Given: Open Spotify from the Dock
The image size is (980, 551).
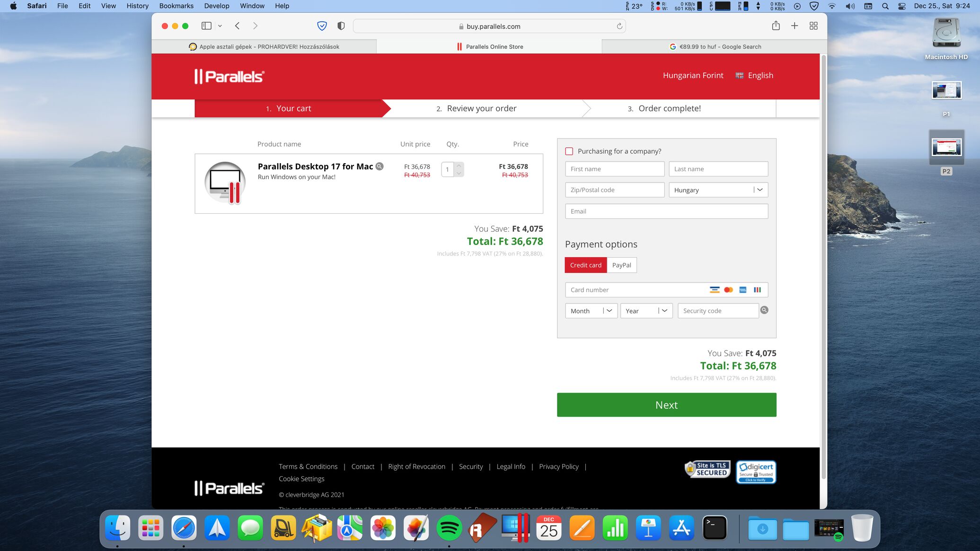Looking at the screenshot, I should coord(449,528).
